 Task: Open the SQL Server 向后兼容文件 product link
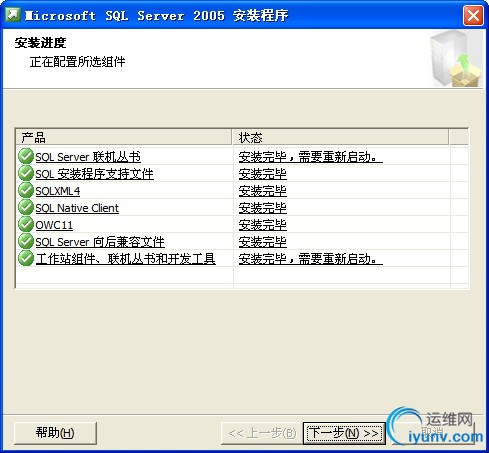(x=100, y=242)
